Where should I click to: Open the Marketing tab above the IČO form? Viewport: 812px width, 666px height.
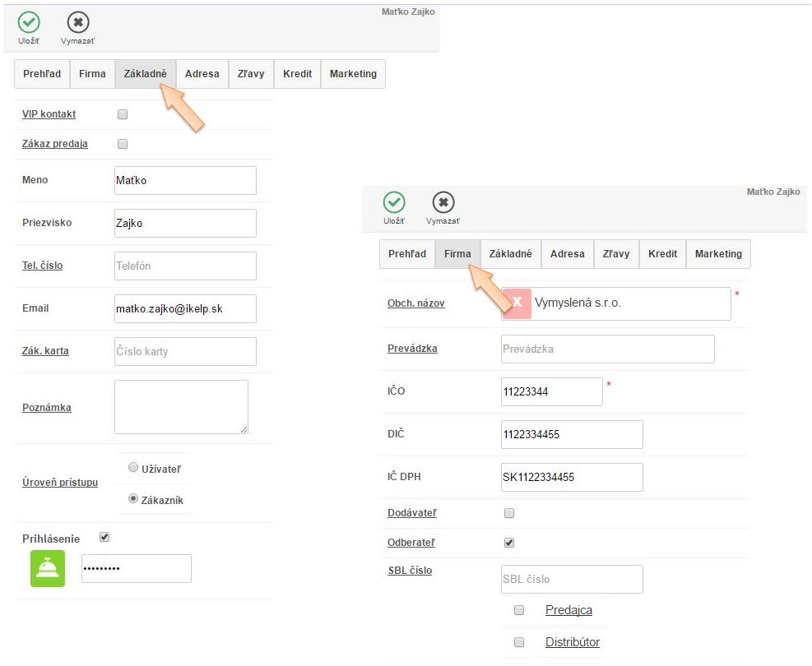717,254
